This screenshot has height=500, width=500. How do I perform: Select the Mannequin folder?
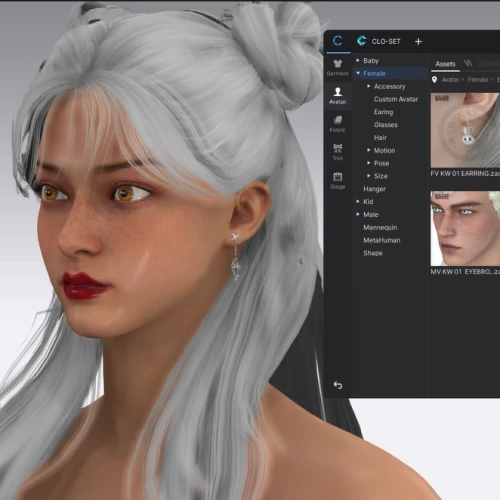point(380,227)
